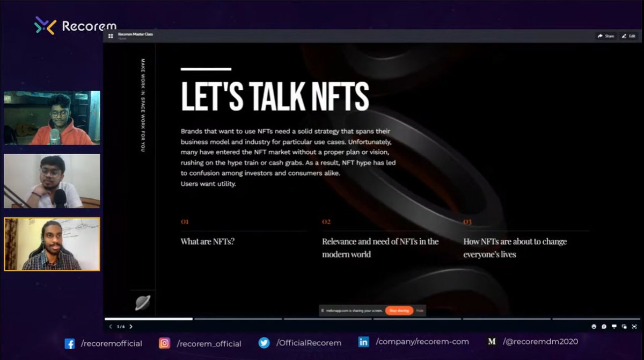Screen dimensions: 644x360
Task: Open the grid menu icon beside Recorem Master Class
Action: click(111, 36)
